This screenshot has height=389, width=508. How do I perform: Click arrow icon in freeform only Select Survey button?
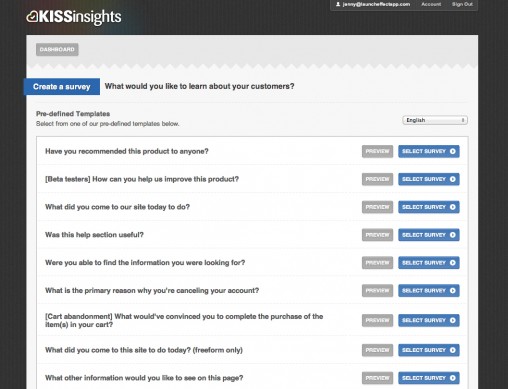(x=453, y=350)
